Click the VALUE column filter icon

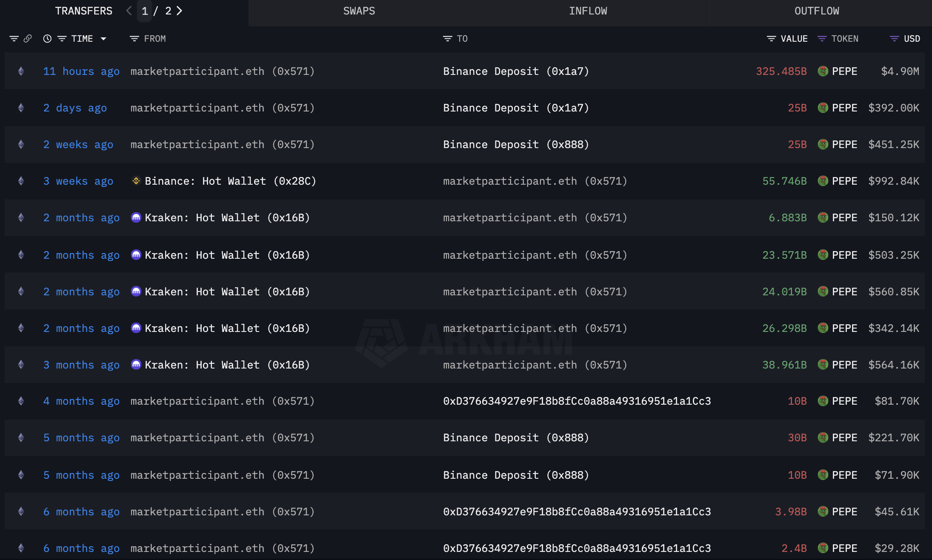(771, 39)
